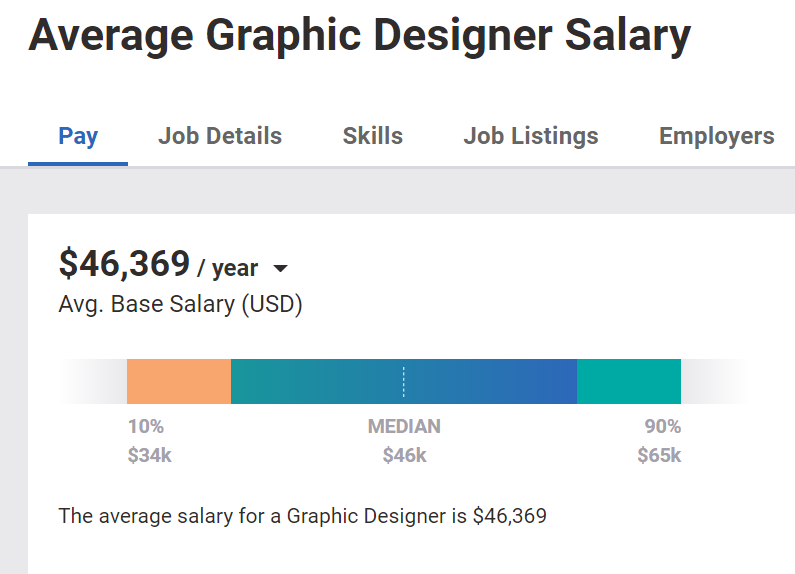Image resolution: width=795 pixels, height=574 pixels.
Task: Click the "/ year" pay period label
Action: point(228,268)
